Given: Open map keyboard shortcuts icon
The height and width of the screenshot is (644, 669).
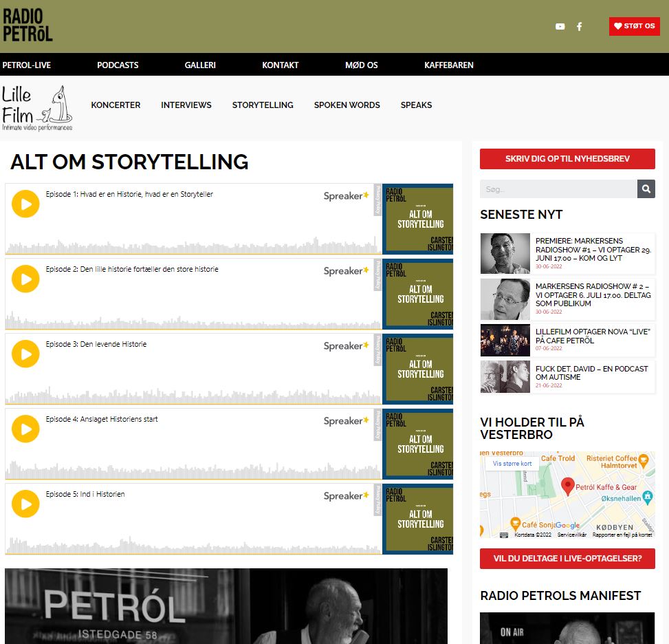Looking at the screenshot, I should coord(504,535).
